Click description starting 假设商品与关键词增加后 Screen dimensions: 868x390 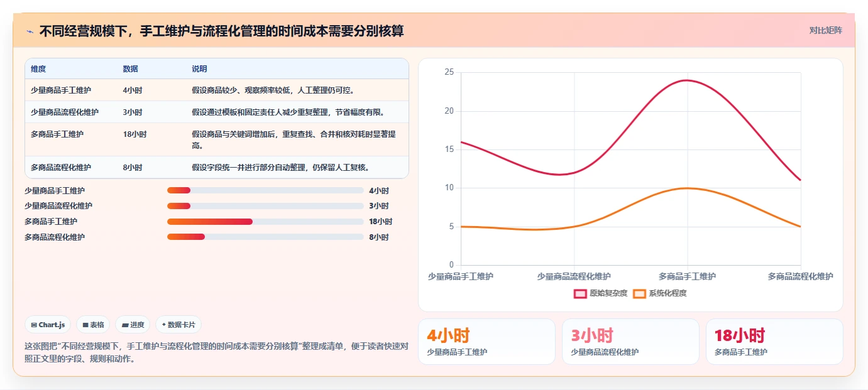[294, 140]
